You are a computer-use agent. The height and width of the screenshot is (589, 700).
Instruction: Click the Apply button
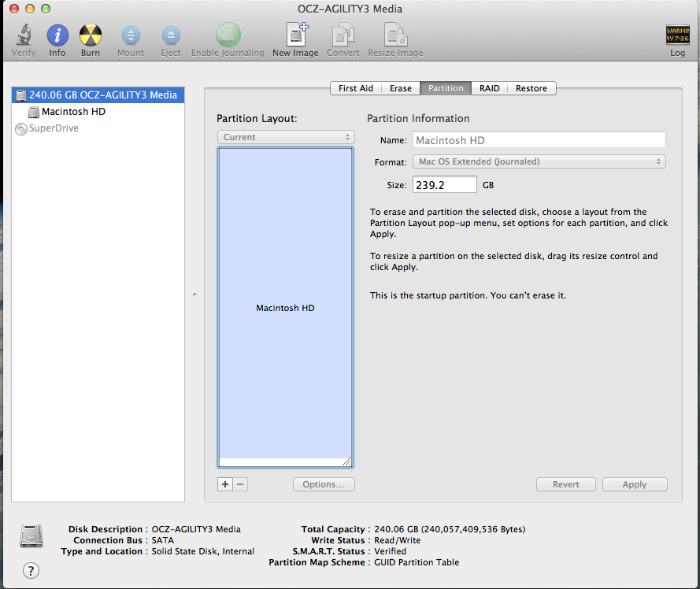635,484
